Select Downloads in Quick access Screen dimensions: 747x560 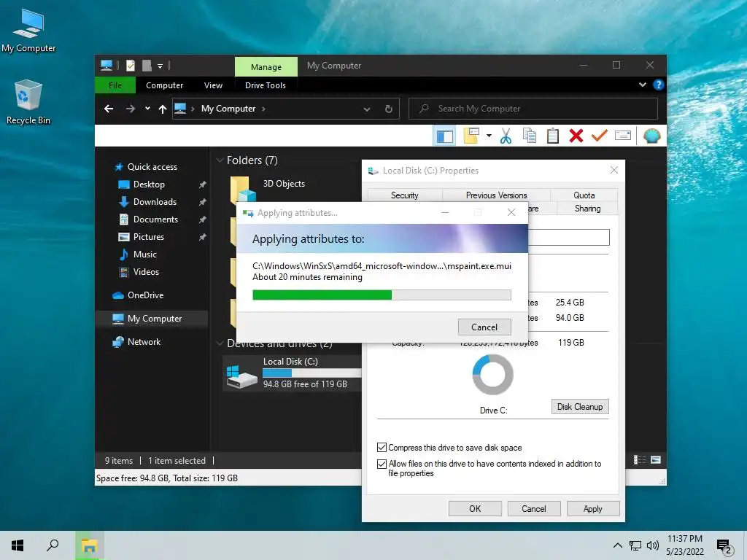pos(155,202)
